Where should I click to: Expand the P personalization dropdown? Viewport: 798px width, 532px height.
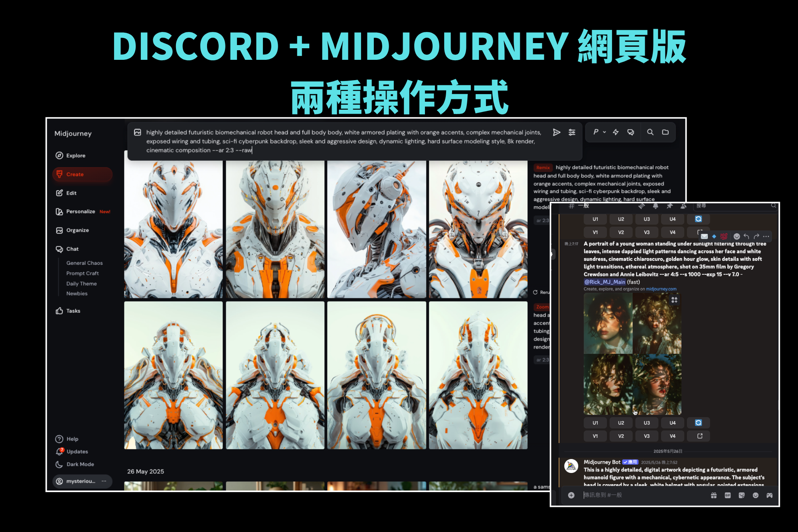pos(599,132)
